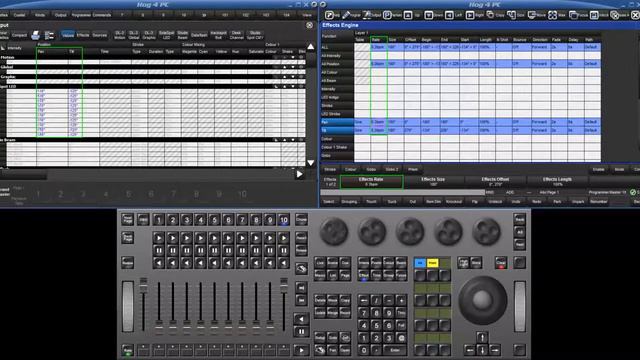Click the Clear key on front panel
This screenshot has width=640, height=360.
(501, 262)
